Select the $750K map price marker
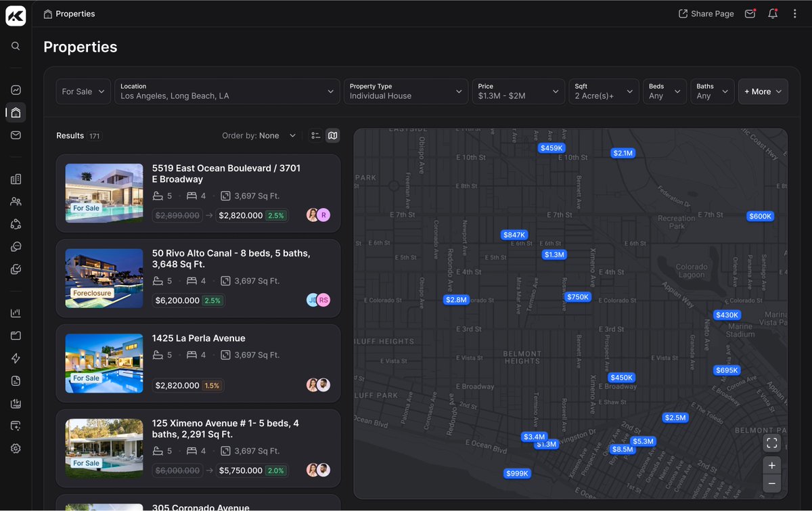The width and height of the screenshot is (812, 511). 578,296
